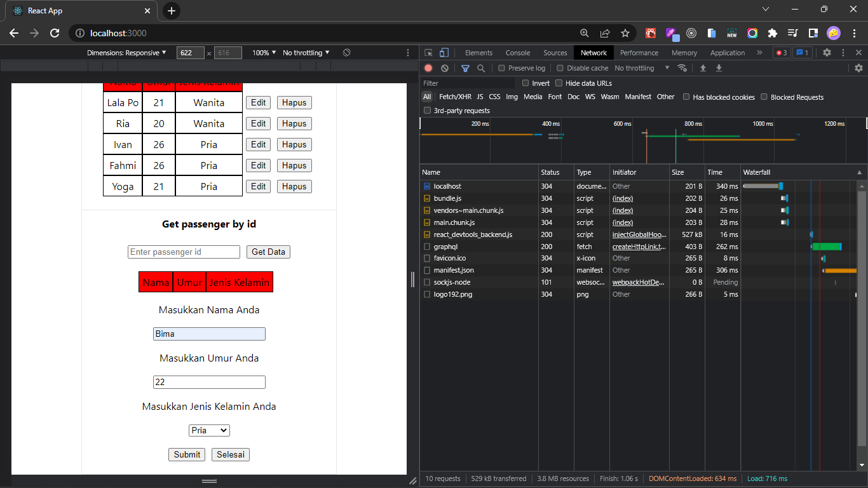Click the import HAR file icon

pos(703,68)
